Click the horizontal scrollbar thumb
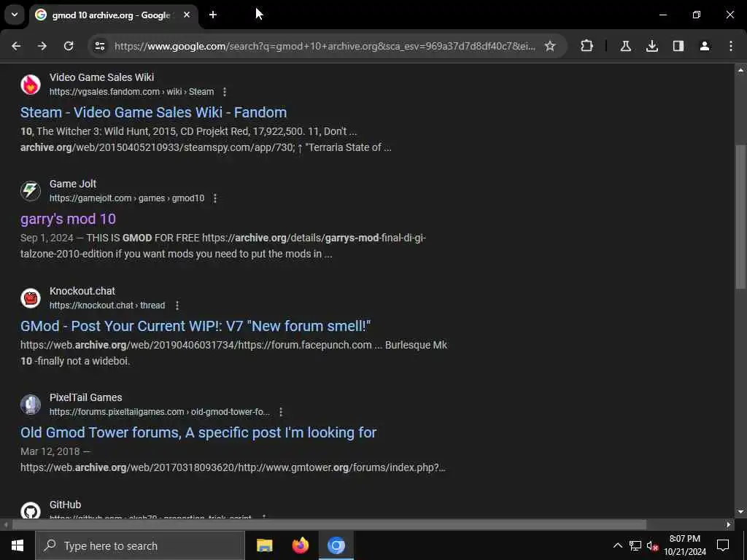This screenshot has height=560, width=747. tap(329, 525)
